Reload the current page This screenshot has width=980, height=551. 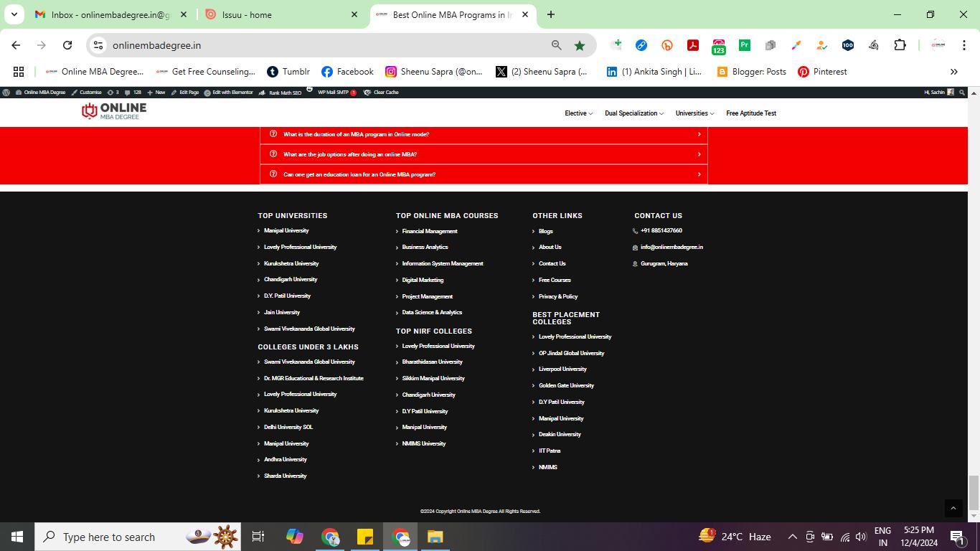click(67, 45)
